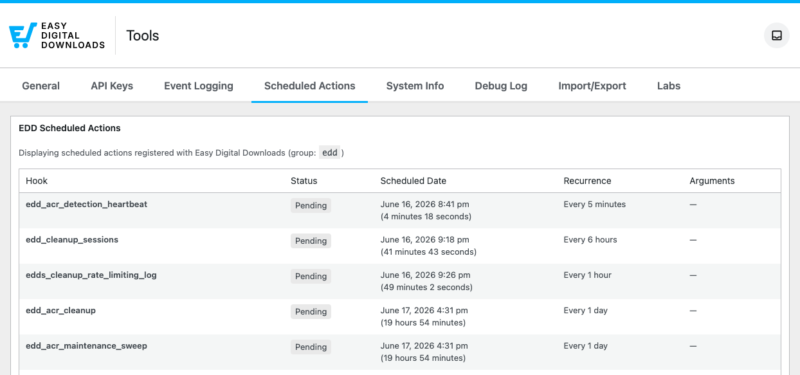Click the edd group code tag
This screenshot has width=800, height=375.
pos(330,153)
